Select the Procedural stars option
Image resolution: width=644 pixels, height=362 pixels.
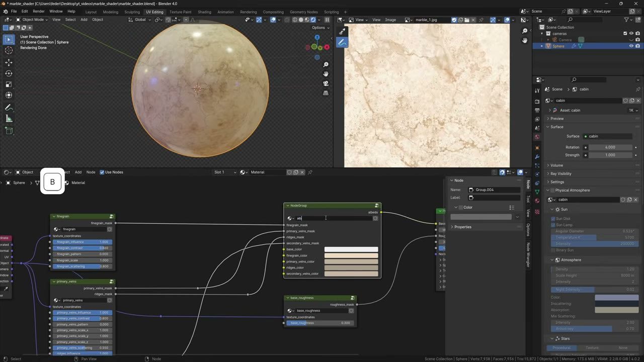click(x=561, y=348)
